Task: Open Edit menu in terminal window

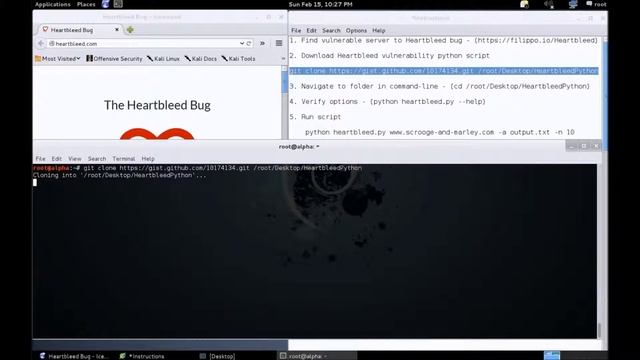Action: pyautogui.click(x=56, y=158)
